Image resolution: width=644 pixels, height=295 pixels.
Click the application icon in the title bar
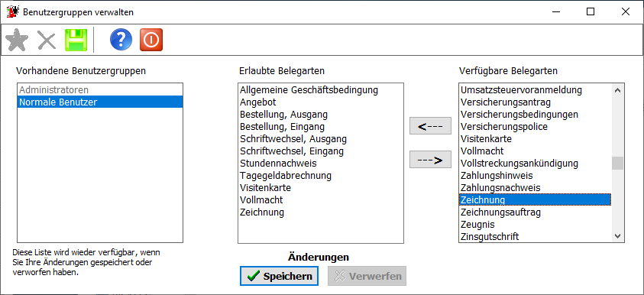tap(13, 12)
